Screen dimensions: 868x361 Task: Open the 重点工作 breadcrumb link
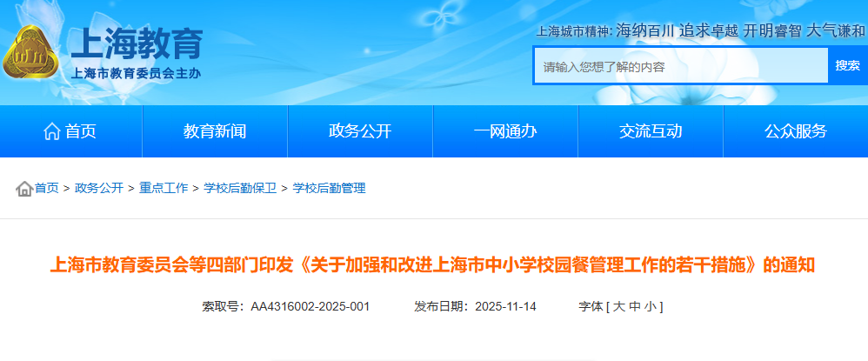coord(164,188)
